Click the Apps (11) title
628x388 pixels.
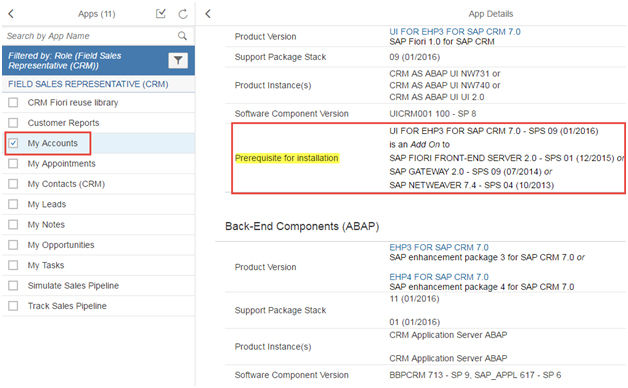97,14
